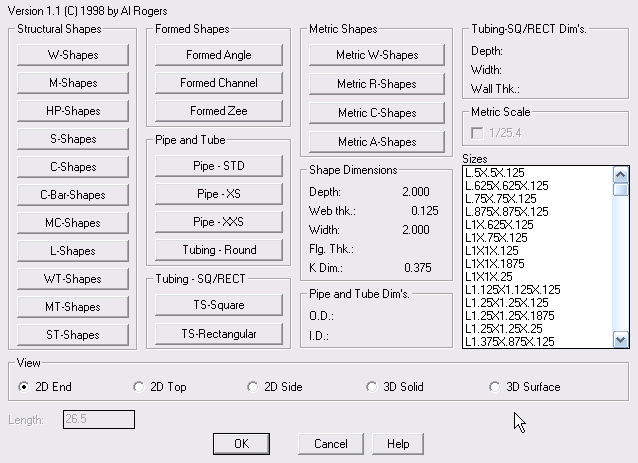Confirm with the OK button
This screenshot has width=638, height=463.
click(x=241, y=444)
